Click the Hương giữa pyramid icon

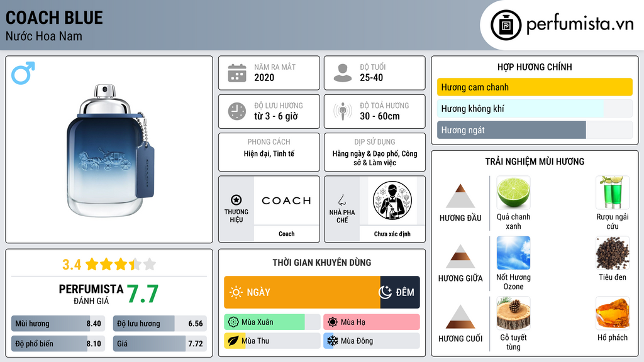[x=460, y=256]
